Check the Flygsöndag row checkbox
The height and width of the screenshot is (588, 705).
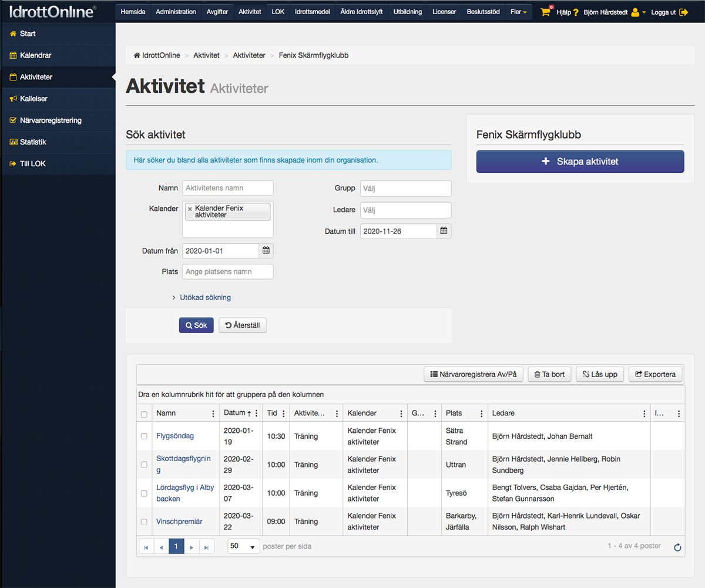(x=144, y=436)
